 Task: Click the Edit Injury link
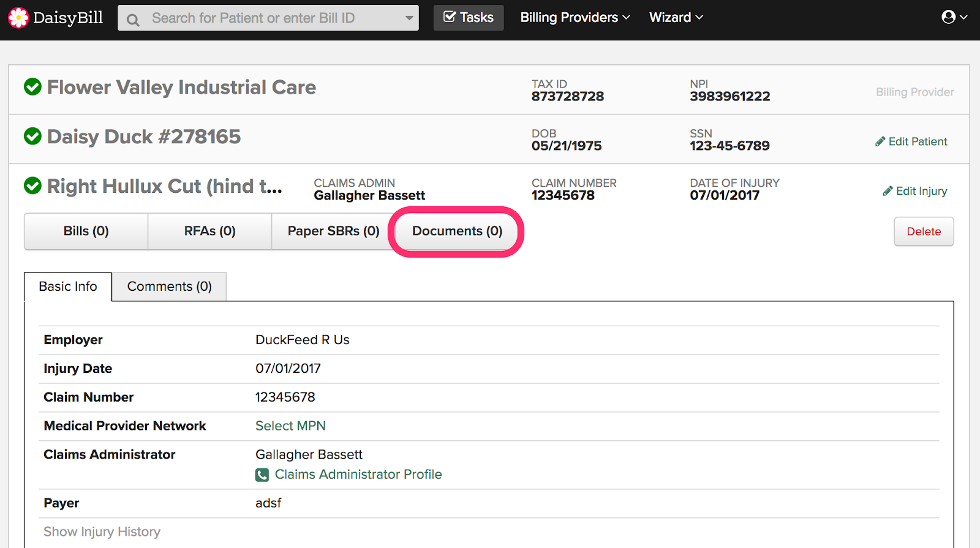(915, 191)
